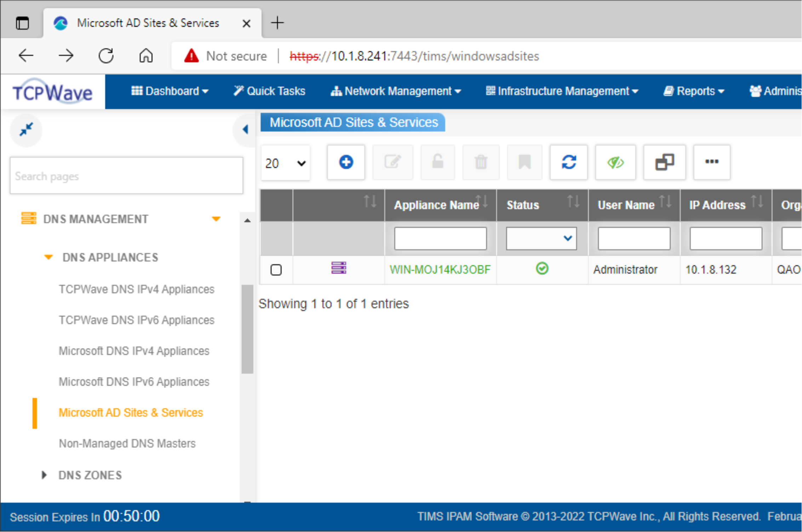This screenshot has width=802, height=532.
Task: Open the Infrastructure Management menu
Action: [x=562, y=91]
